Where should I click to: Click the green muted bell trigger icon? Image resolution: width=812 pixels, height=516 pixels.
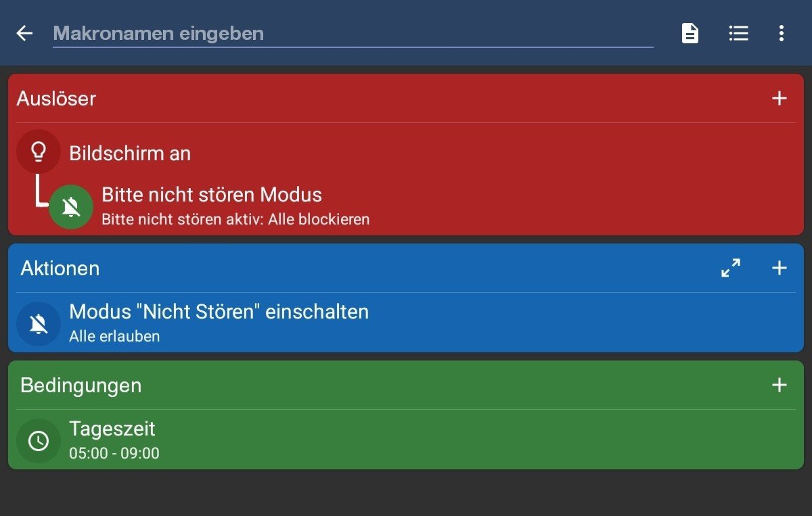71,207
